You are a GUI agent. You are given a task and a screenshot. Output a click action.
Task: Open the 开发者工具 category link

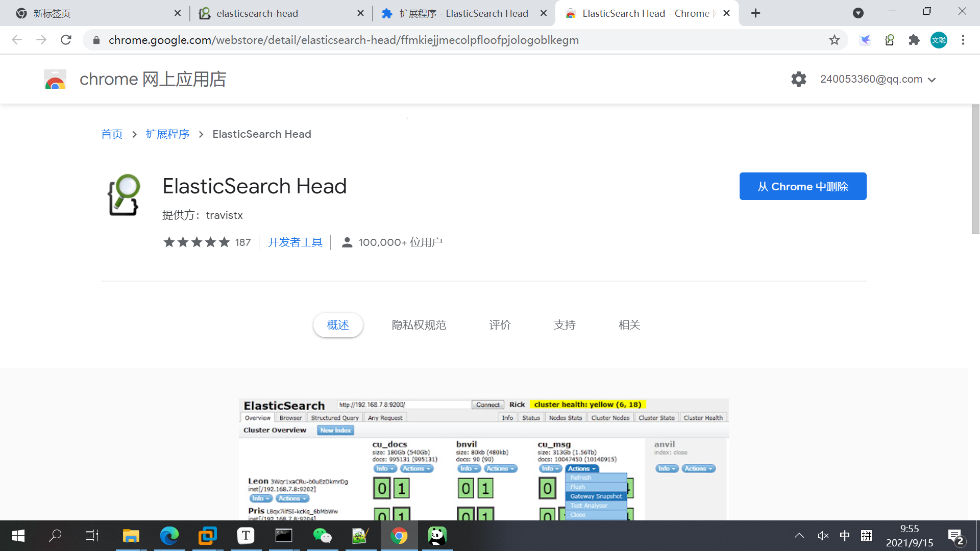click(295, 242)
